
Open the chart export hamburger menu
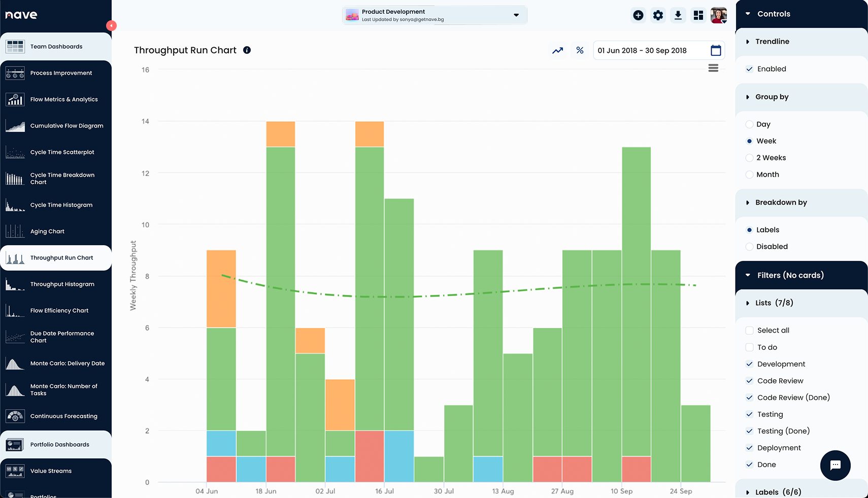point(713,68)
